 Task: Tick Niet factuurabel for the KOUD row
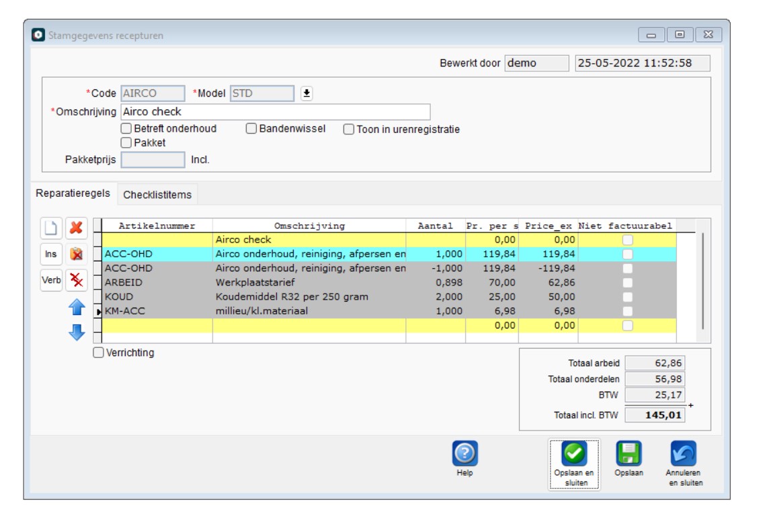click(x=627, y=297)
